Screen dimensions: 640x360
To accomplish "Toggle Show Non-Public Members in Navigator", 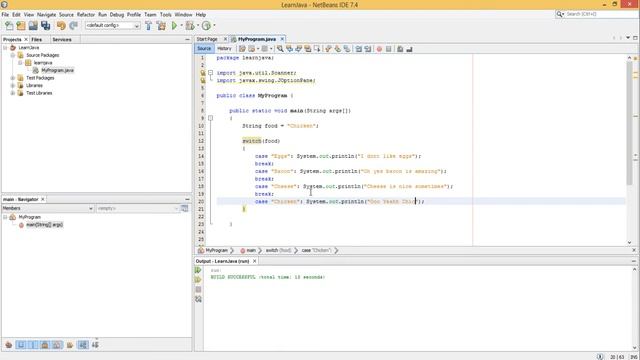I will coord(45,345).
